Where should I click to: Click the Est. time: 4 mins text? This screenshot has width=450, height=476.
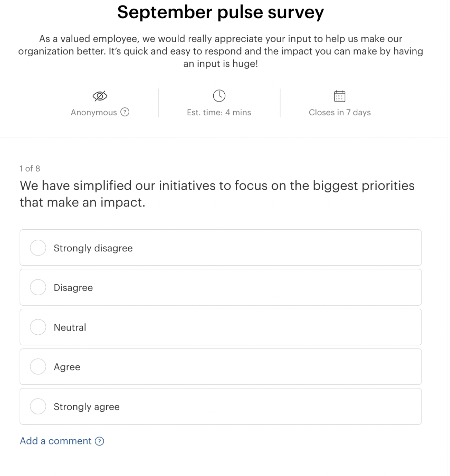click(x=219, y=112)
